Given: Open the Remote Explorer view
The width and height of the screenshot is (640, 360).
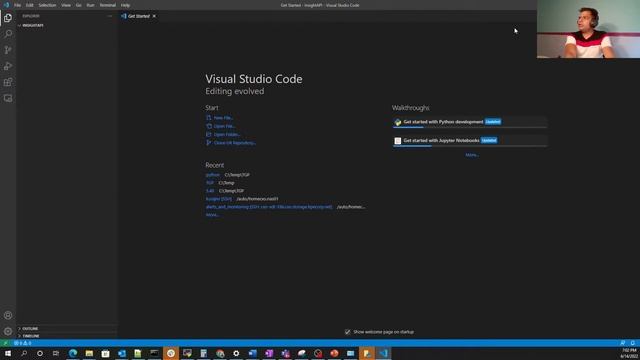Looking at the screenshot, I should [x=8, y=98].
